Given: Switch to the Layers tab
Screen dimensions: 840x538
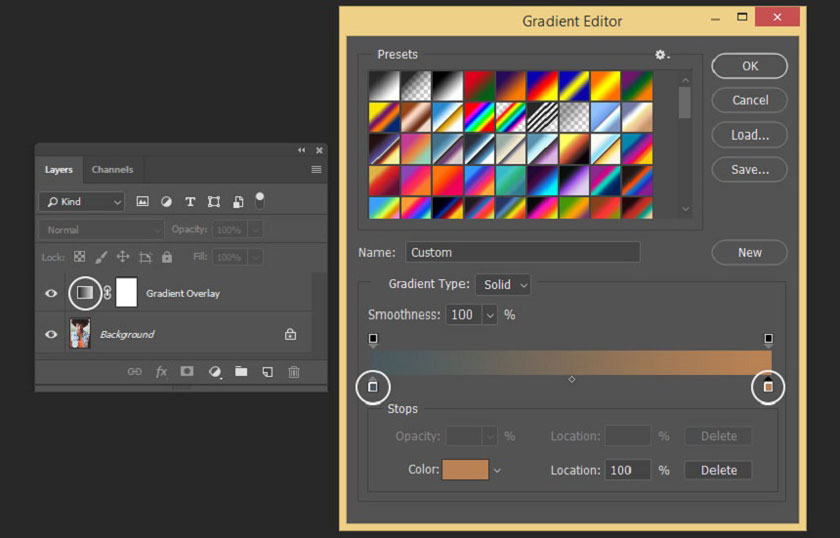Looking at the screenshot, I should click(59, 170).
